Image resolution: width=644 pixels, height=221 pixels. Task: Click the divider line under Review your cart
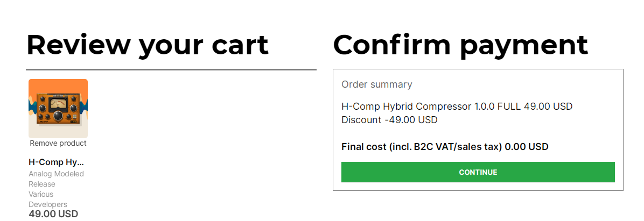tap(171, 69)
